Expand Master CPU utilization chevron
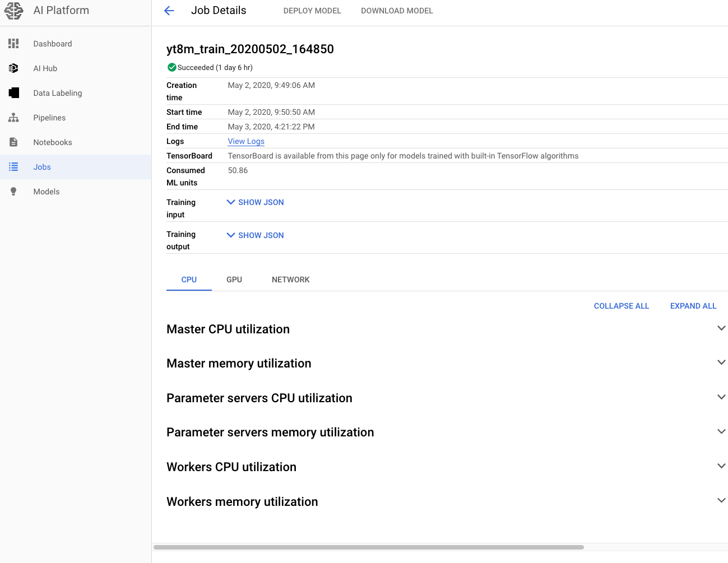The image size is (728, 563). pos(721,328)
